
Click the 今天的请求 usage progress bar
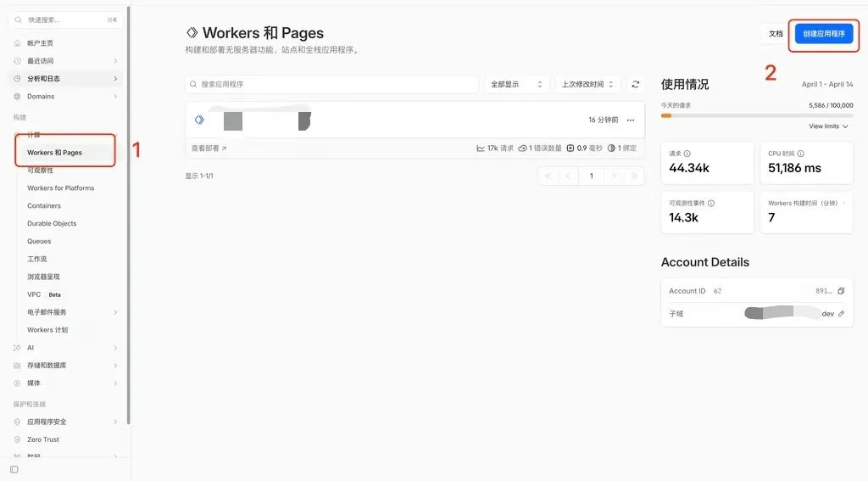pyautogui.click(x=757, y=116)
